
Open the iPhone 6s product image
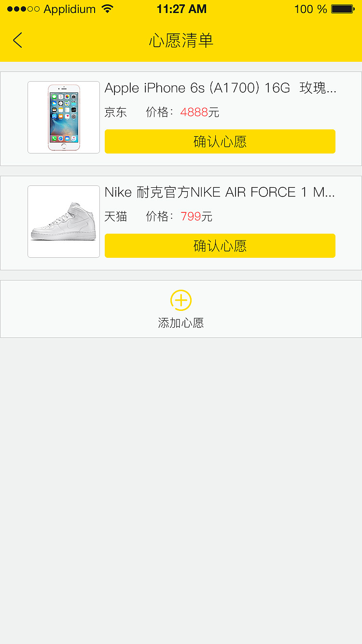64,117
